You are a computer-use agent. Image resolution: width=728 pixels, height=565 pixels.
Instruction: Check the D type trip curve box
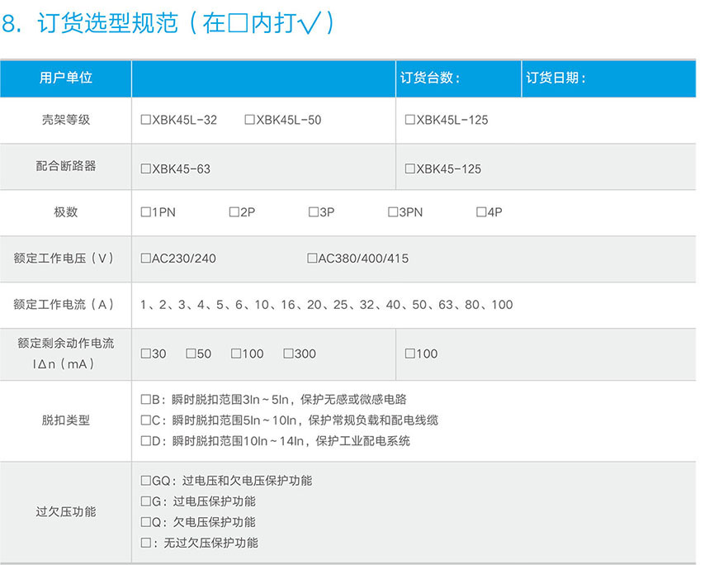pos(146,441)
